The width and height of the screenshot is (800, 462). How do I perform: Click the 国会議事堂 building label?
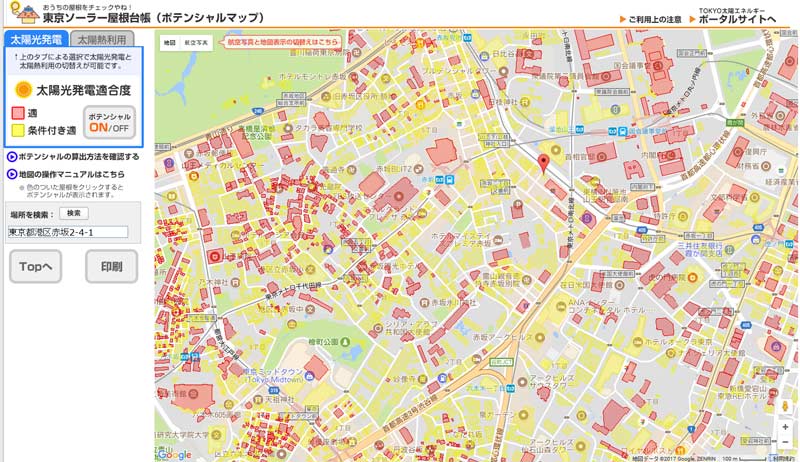[x=633, y=65]
